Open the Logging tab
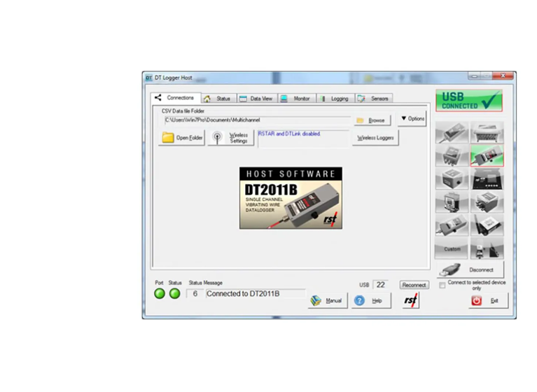537x392 pixels. [x=335, y=99]
